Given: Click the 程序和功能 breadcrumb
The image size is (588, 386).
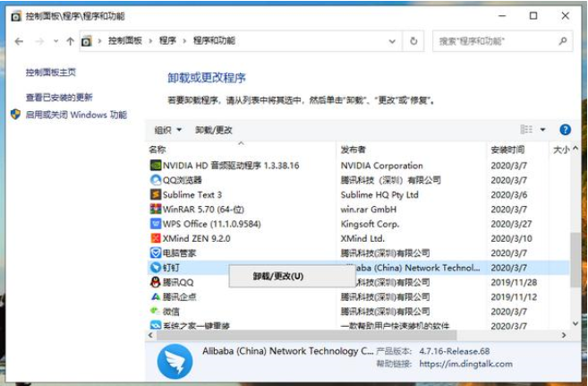Looking at the screenshot, I should coord(214,40).
